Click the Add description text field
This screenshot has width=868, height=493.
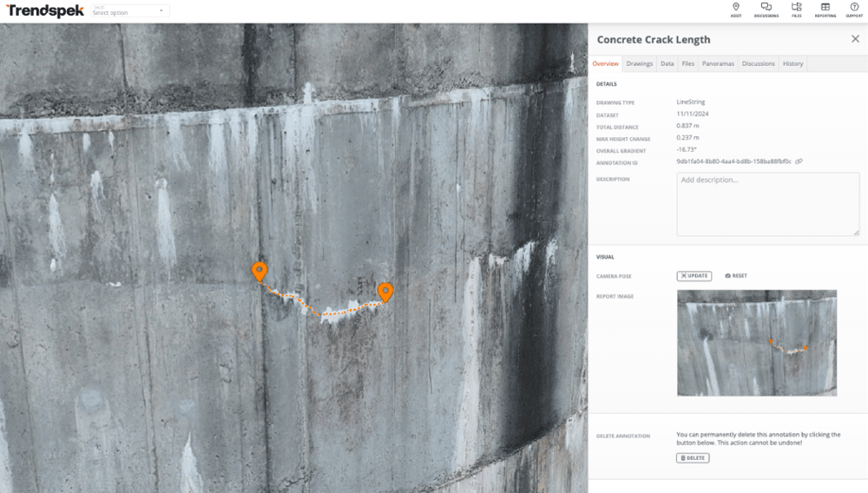click(x=768, y=204)
